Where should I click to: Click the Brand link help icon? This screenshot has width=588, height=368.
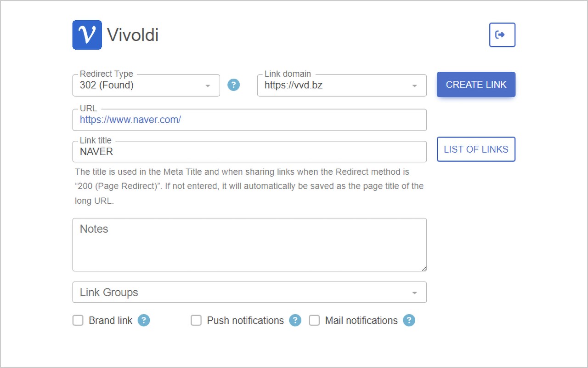pyautogui.click(x=144, y=321)
